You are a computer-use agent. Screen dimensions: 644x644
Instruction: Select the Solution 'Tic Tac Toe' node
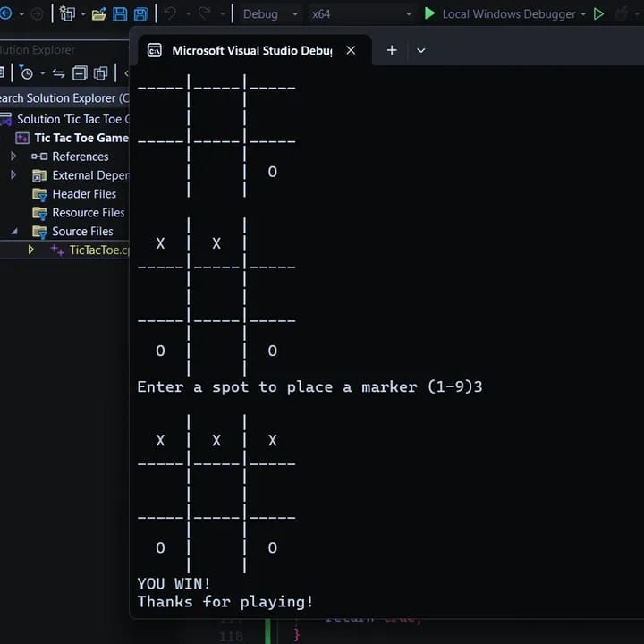tap(72, 119)
